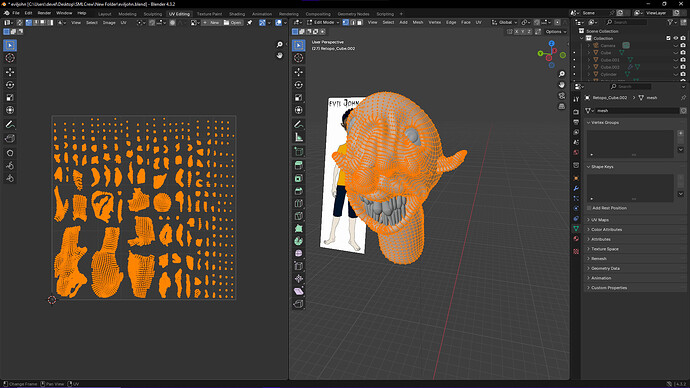Select the Bevel tool
The image size is (690, 388).
(x=298, y=191)
